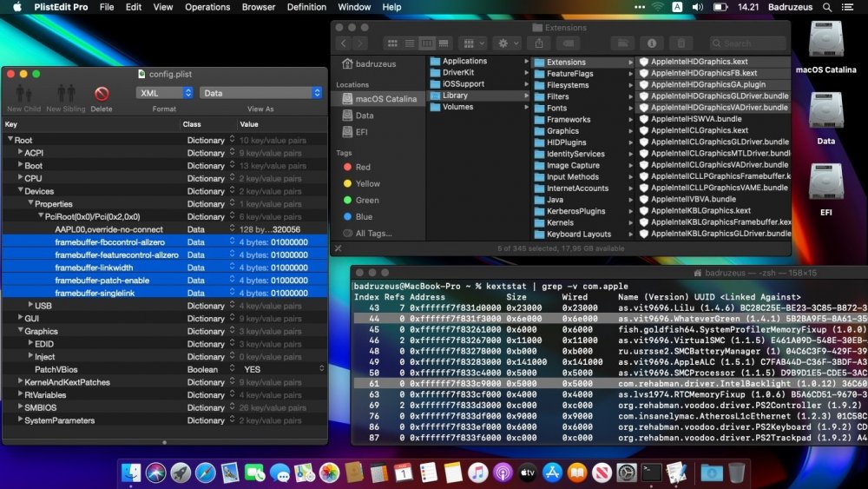Open the macOS Catalina desktop drive

coord(825,40)
